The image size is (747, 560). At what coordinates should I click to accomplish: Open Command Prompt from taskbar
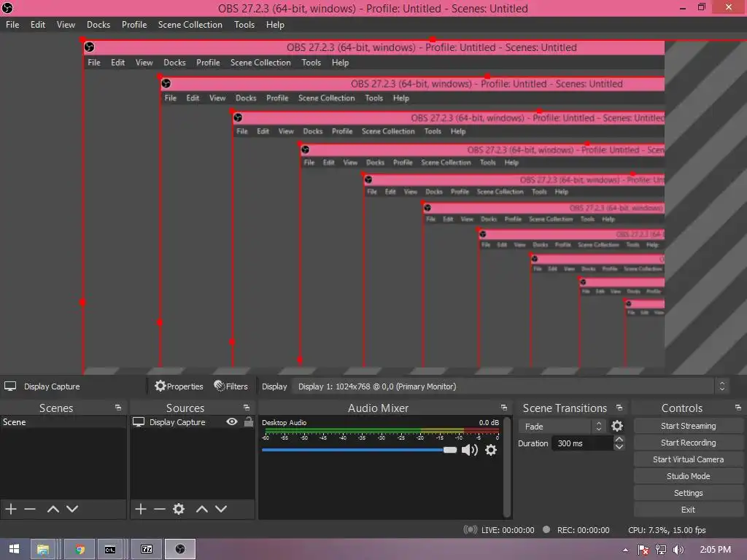coord(110,549)
